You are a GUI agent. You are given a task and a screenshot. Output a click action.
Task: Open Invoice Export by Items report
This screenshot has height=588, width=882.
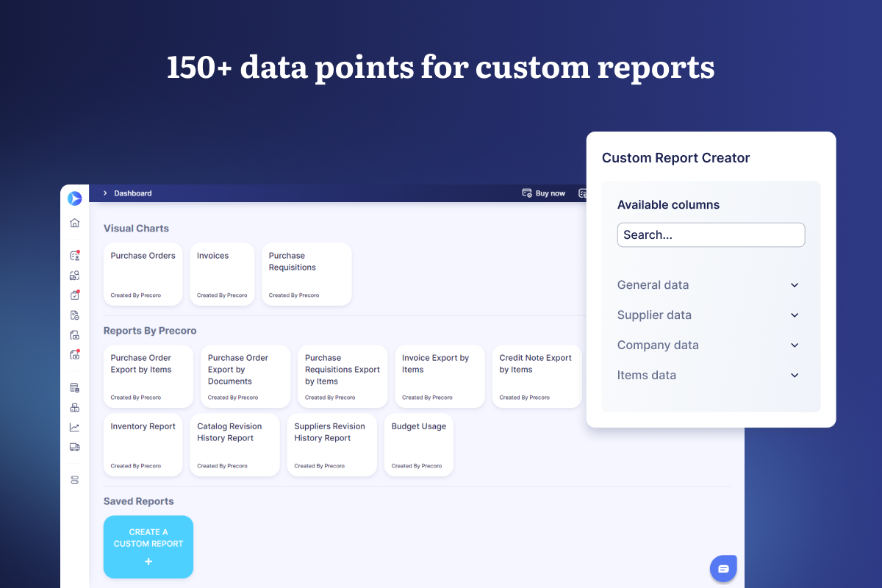[x=440, y=376]
